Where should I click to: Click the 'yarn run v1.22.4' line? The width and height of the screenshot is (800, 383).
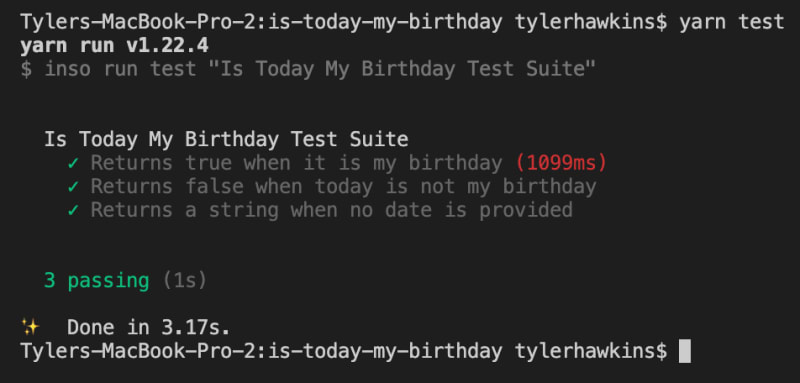(115, 46)
